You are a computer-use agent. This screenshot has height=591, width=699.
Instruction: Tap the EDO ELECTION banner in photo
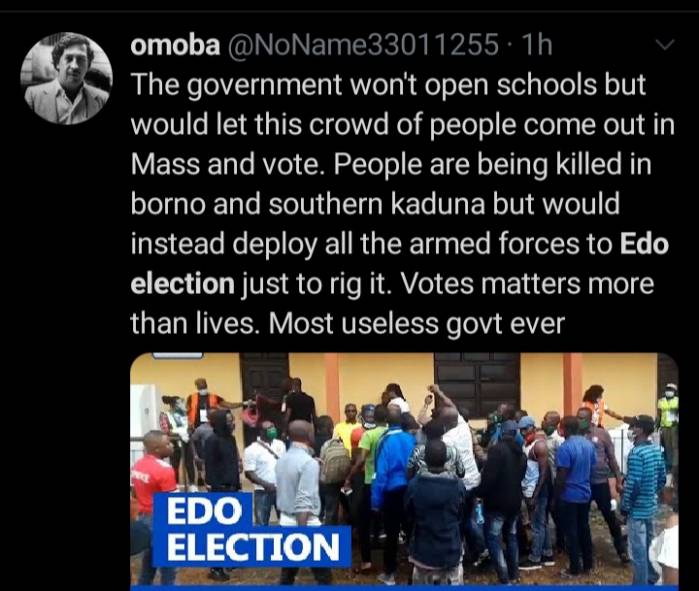(252, 530)
